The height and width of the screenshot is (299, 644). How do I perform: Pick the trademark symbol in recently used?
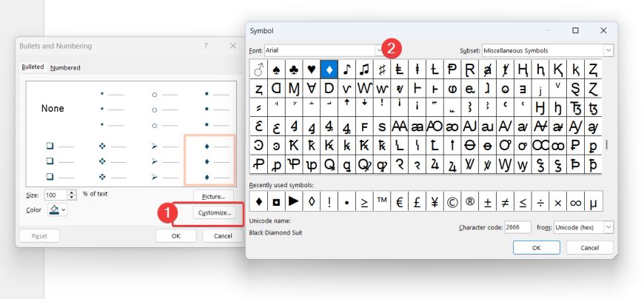tap(382, 201)
